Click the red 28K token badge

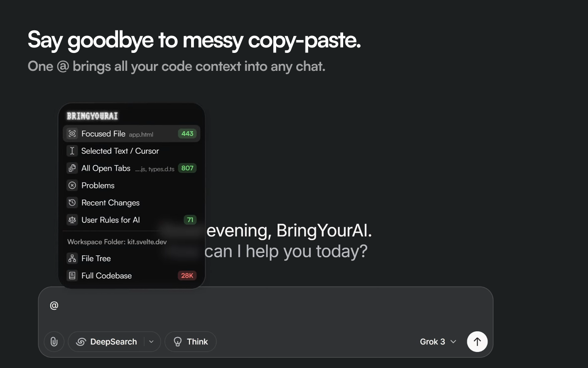(187, 276)
